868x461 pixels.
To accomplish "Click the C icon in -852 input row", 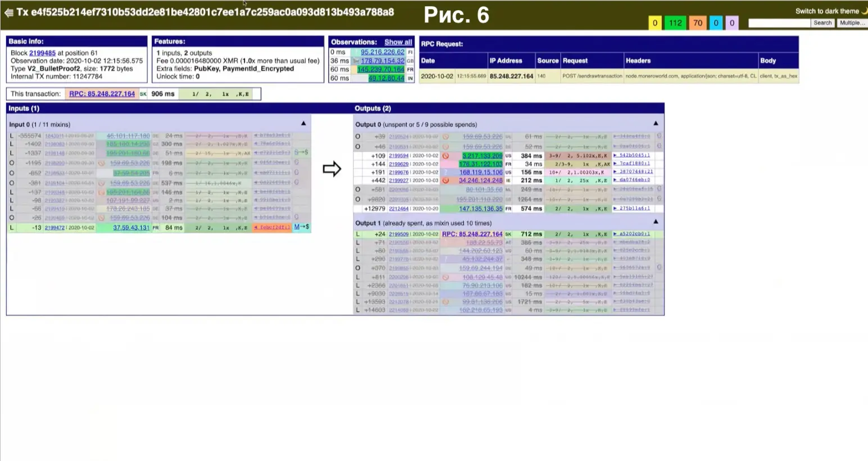I will (297, 173).
